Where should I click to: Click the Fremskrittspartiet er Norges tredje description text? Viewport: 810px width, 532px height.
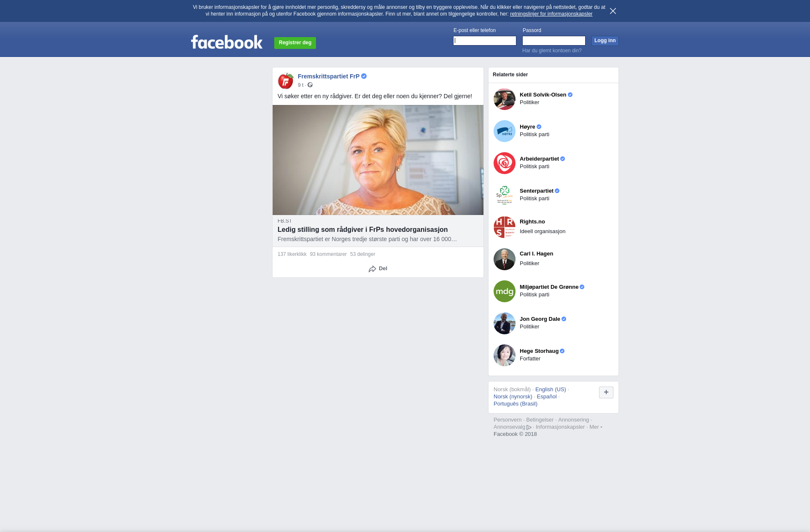367,239
